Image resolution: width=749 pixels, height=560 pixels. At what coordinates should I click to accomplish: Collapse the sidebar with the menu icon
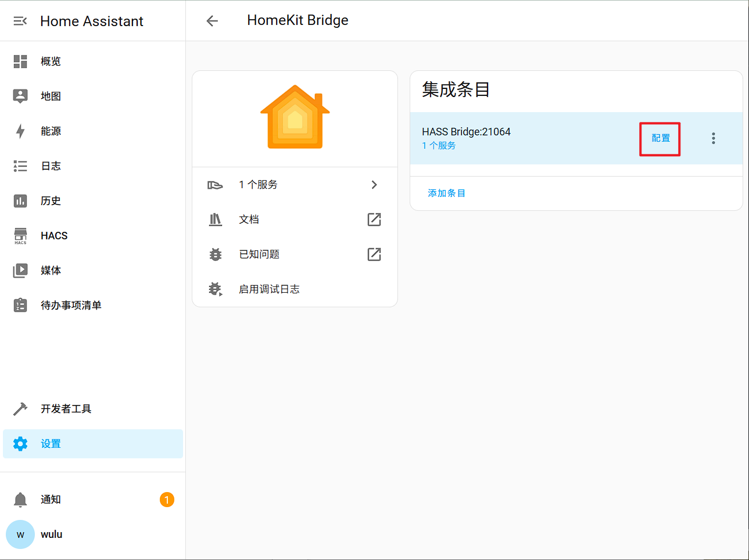tap(20, 21)
